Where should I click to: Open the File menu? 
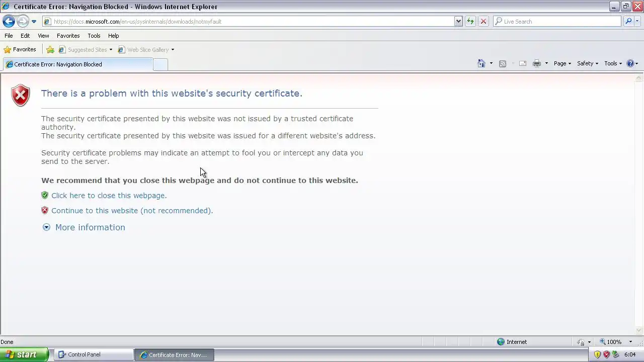pyautogui.click(x=9, y=36)
